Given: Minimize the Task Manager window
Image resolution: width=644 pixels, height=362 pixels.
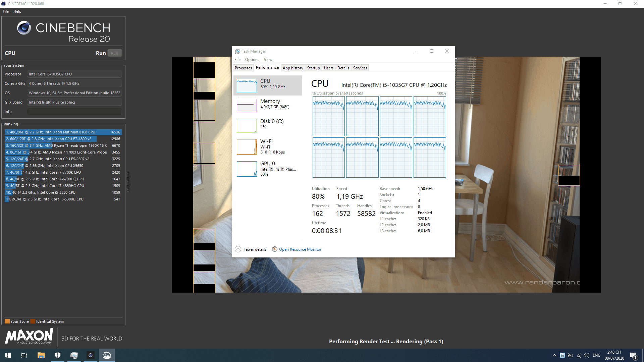Looking at the screenshot, I should pyautogui.click(x=417, y=51).
